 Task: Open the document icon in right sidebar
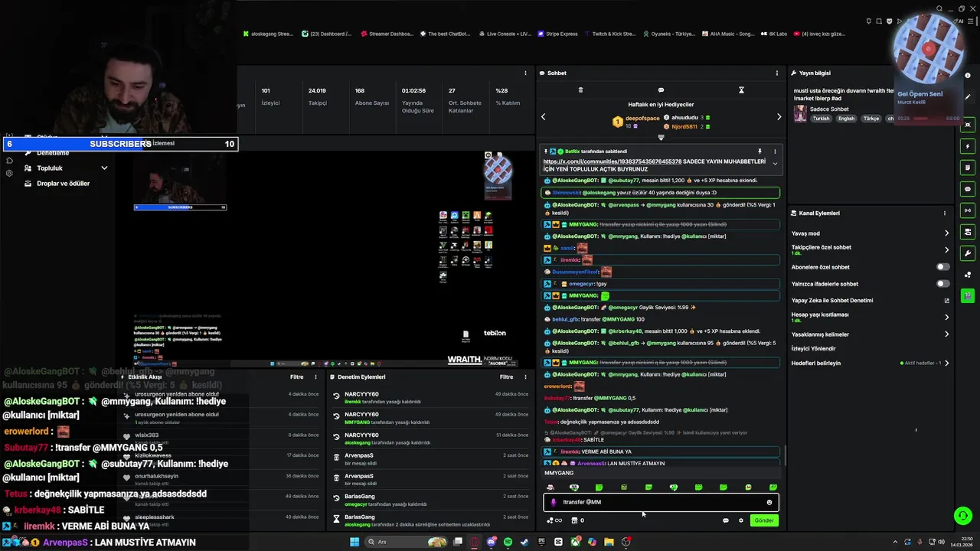click(x=968, y=168)
